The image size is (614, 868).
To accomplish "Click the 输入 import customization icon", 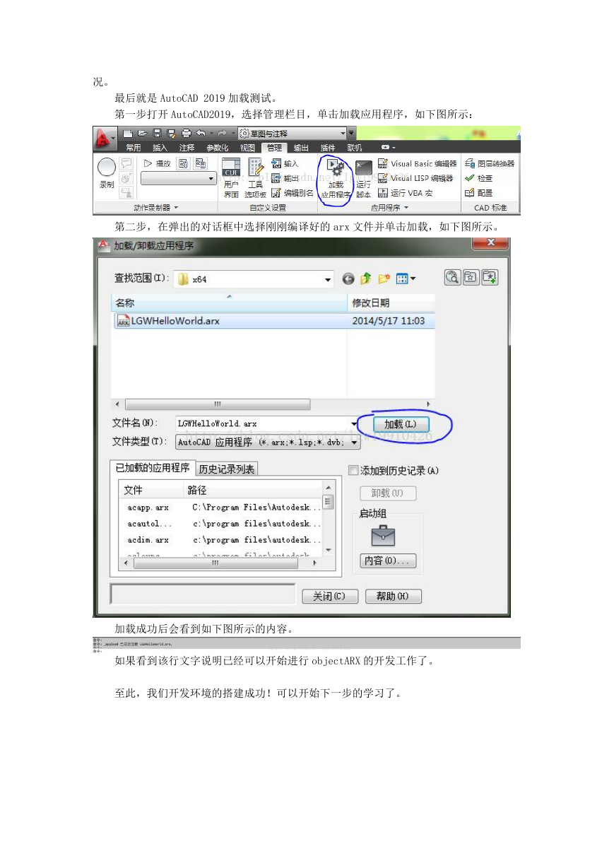I will click(x=276, y=163).
